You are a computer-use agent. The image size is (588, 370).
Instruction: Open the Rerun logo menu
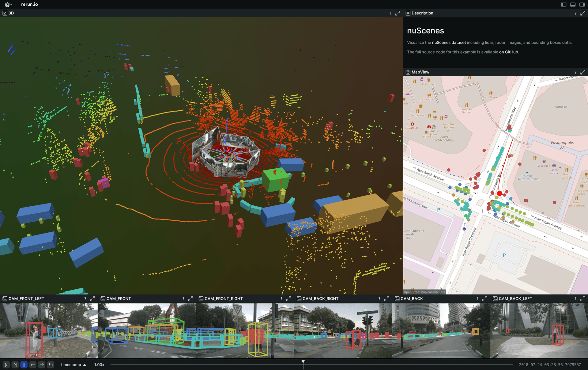point(8,4)
